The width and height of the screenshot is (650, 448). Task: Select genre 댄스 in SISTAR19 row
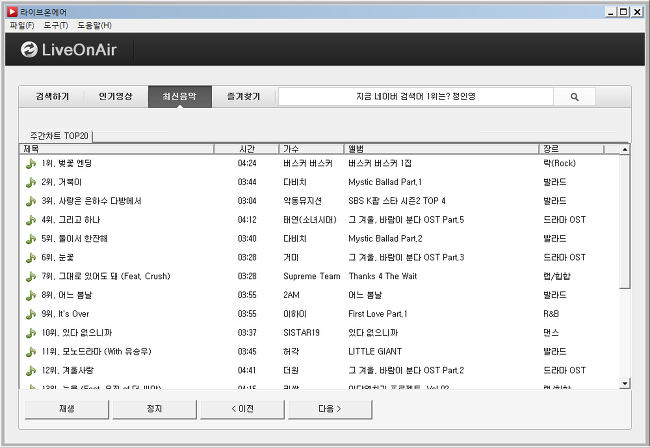click(x=551, y=333)
